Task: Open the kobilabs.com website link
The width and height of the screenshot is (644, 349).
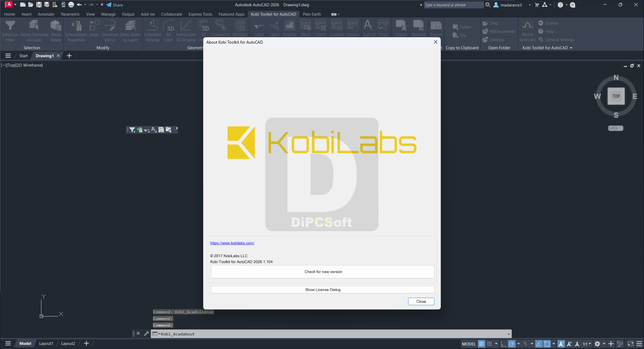Action: click(232, 243)
